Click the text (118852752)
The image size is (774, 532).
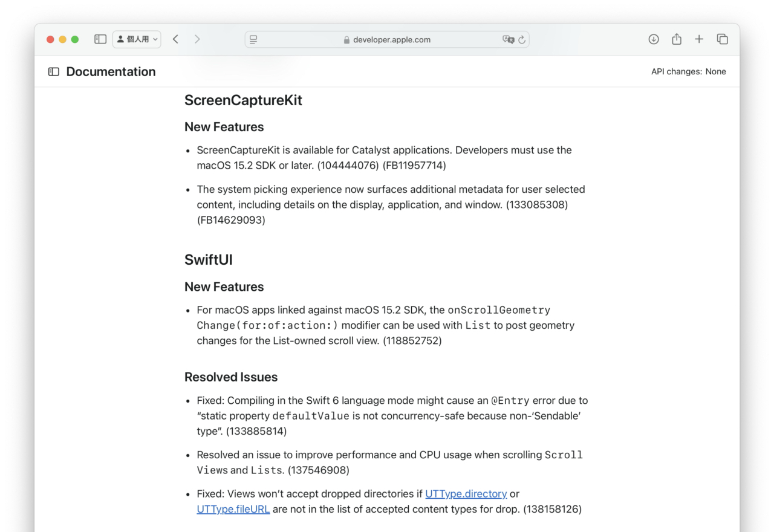pos(412,341)
